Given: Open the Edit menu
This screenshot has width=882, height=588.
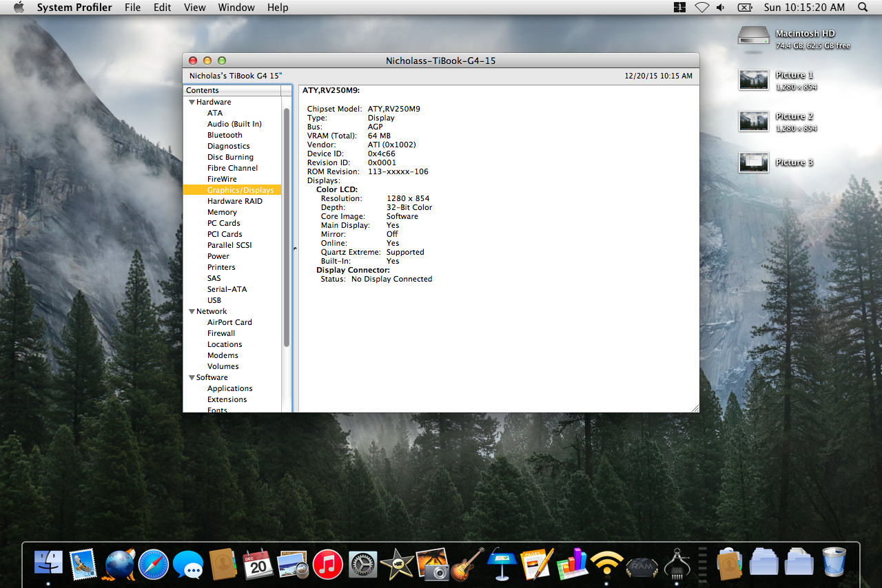Looking at the screenshot, I should [163, 8].
